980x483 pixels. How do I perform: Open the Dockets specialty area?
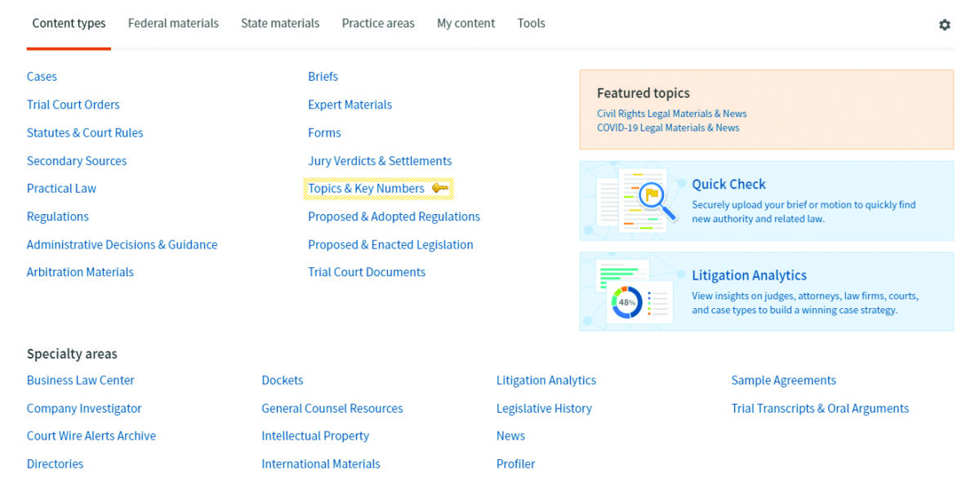tap(282, 381)
